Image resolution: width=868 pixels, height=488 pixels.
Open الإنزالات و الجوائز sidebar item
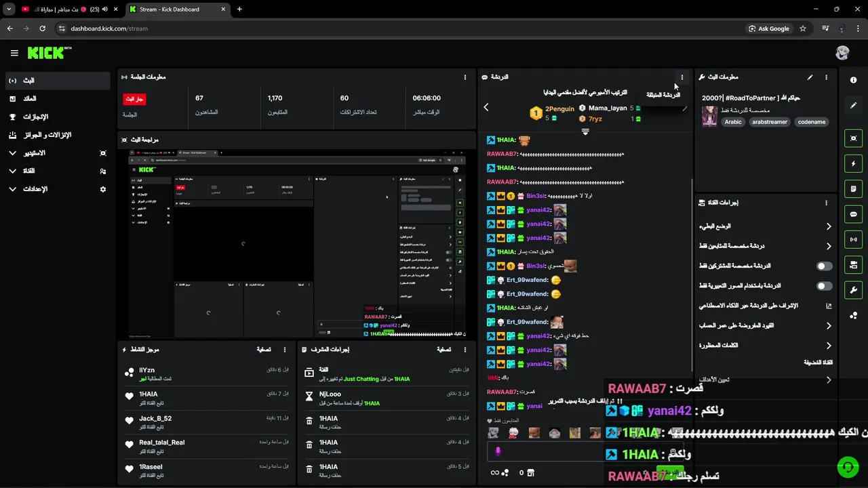(x=57, y=135)
